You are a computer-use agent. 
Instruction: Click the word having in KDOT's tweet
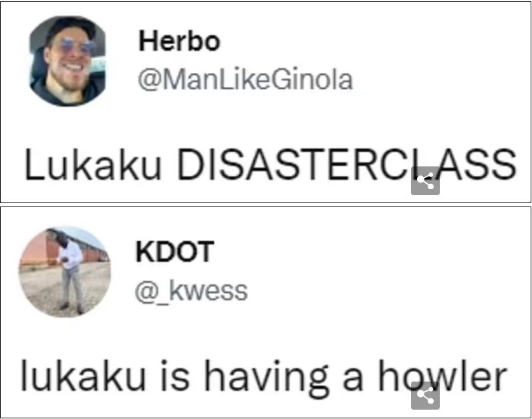267,378
